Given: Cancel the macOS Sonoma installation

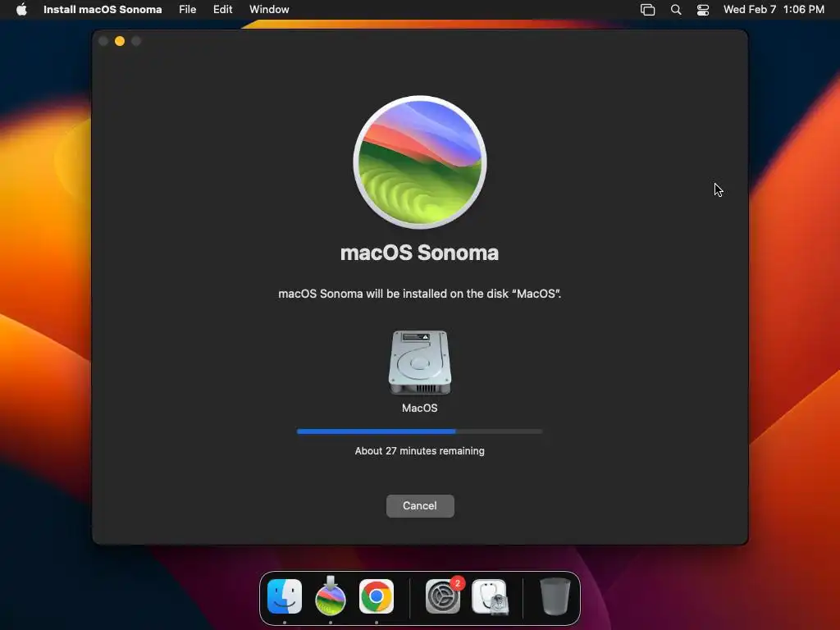Looking at the screenshot, I should point(420,505).
